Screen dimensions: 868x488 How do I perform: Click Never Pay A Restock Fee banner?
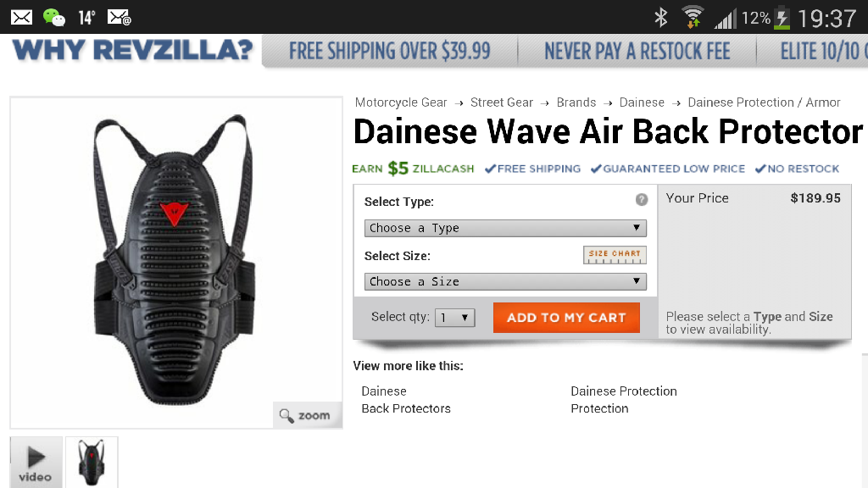637,51
